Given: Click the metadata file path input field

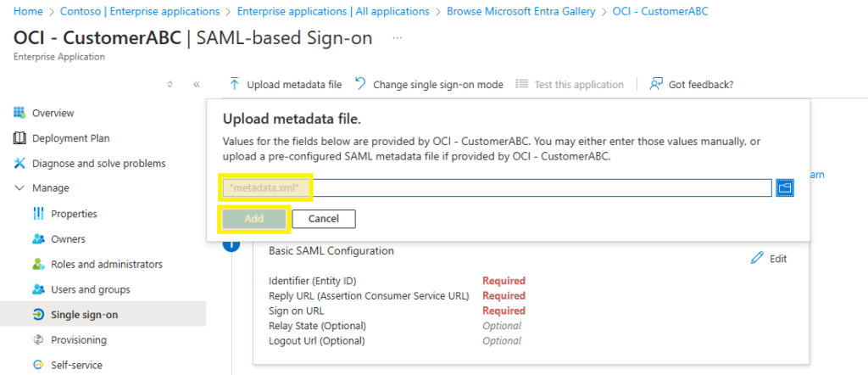Looking at the screenshot, I should (x=497, y=187).
